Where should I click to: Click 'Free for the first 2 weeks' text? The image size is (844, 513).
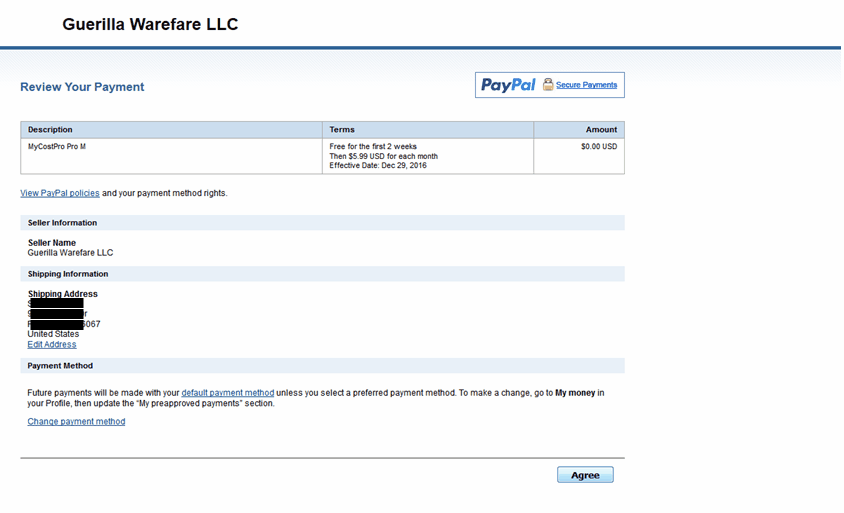pos(373,146)
